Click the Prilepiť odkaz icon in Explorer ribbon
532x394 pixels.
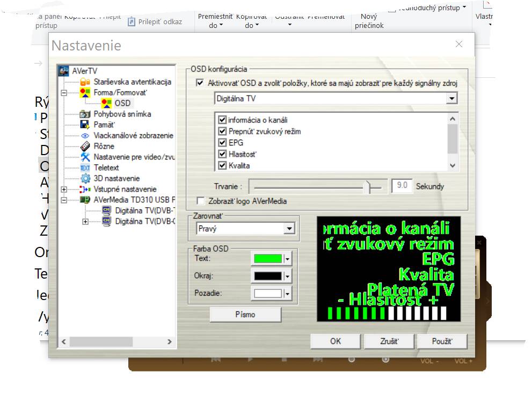tap(132, 21)
